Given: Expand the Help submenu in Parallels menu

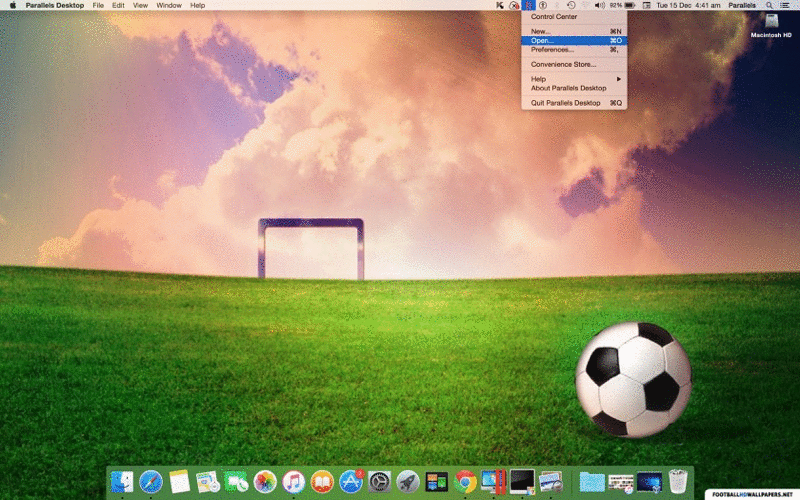Looking at the screenshot, I should [x=575, y=79].
